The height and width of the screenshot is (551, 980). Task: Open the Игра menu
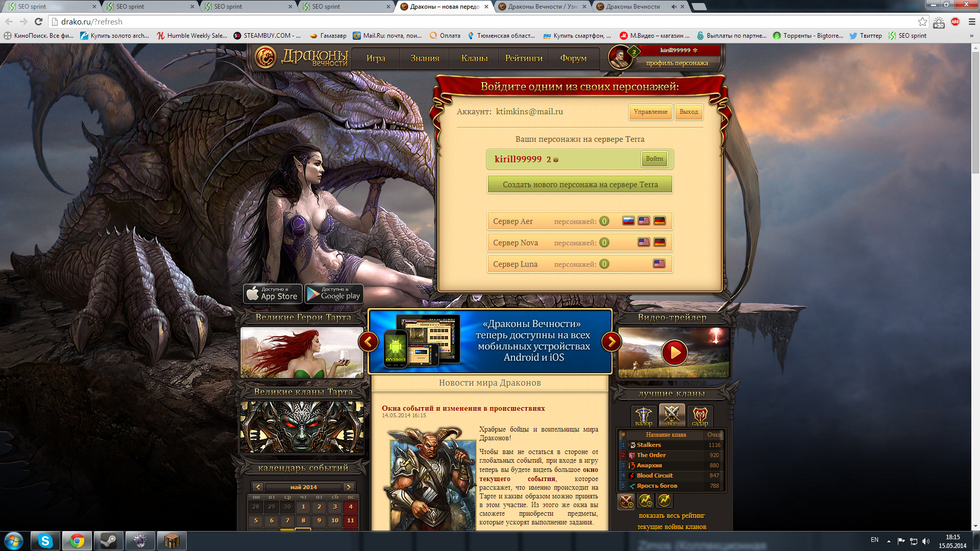[x=376, y=58]
